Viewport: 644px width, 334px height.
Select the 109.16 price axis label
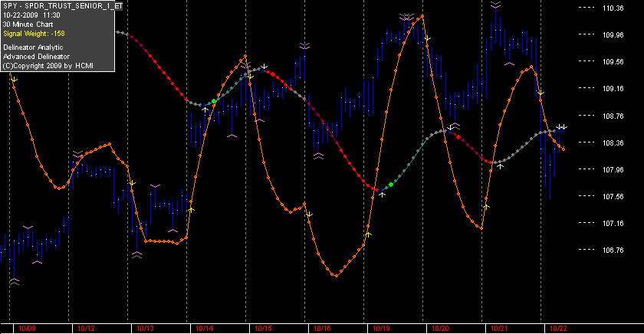[613, 89]
